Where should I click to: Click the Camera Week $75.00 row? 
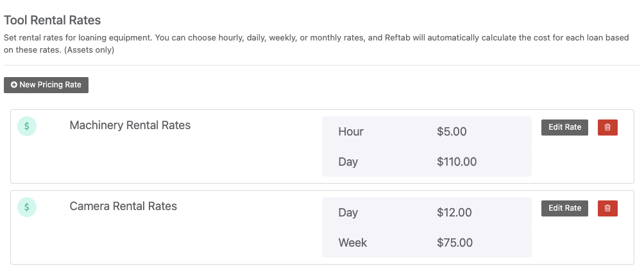pos(427,243)
